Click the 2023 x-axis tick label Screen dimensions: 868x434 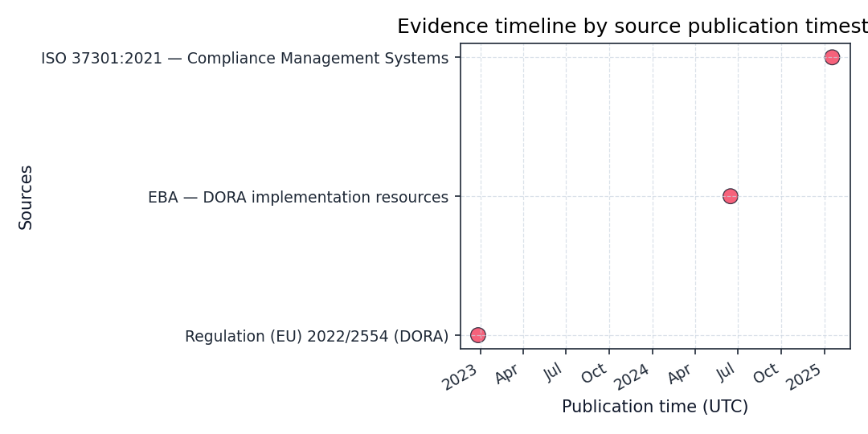coord(460,379)
